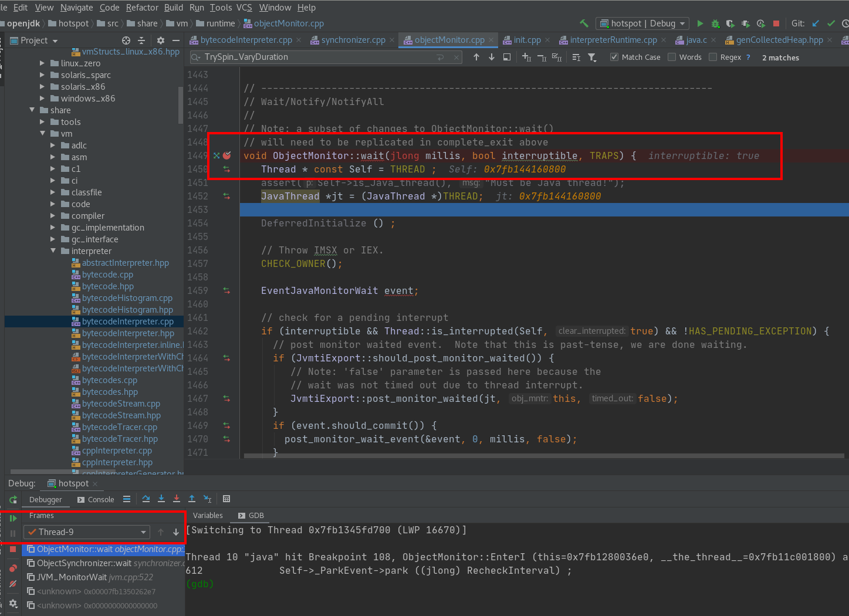This screenshot has width=849, height=616.
Task: Run with coverage icon
Action: (730, 23)
